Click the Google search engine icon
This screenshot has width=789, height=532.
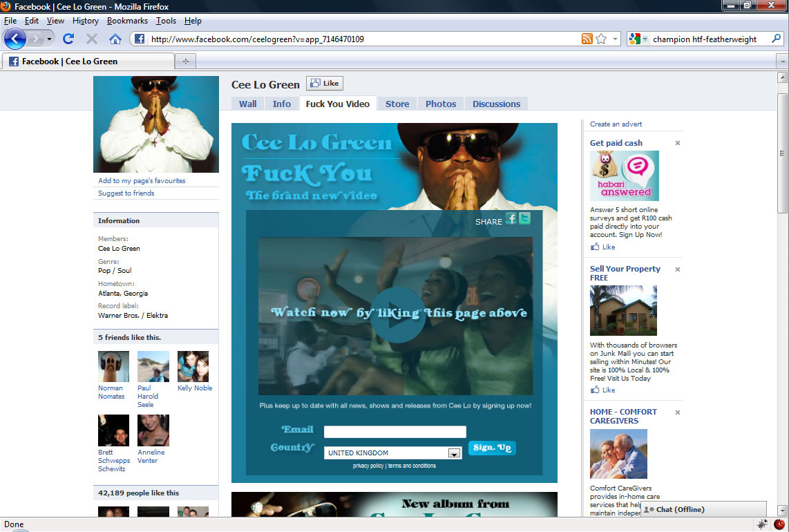coord(635,39)
